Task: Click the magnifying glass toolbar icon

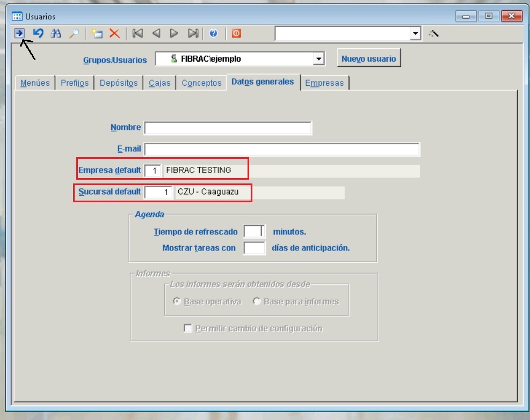Action: tap(74, 33)
